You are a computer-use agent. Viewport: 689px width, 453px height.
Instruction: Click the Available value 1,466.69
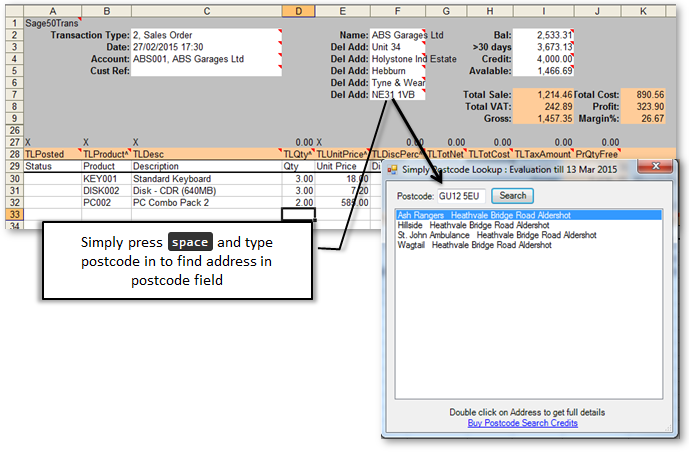pos(544,71)
